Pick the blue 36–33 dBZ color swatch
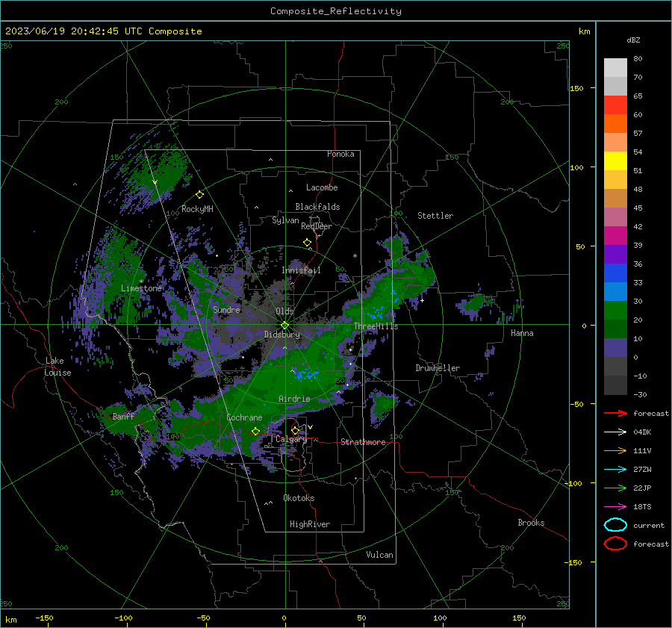Screen dimensions: 672x628 [x=615, y=273]
